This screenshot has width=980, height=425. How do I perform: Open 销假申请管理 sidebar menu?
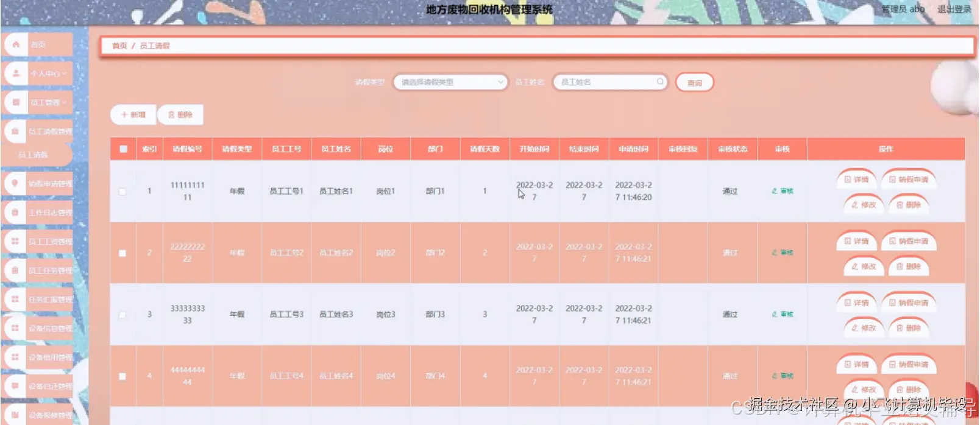(38, 183)
